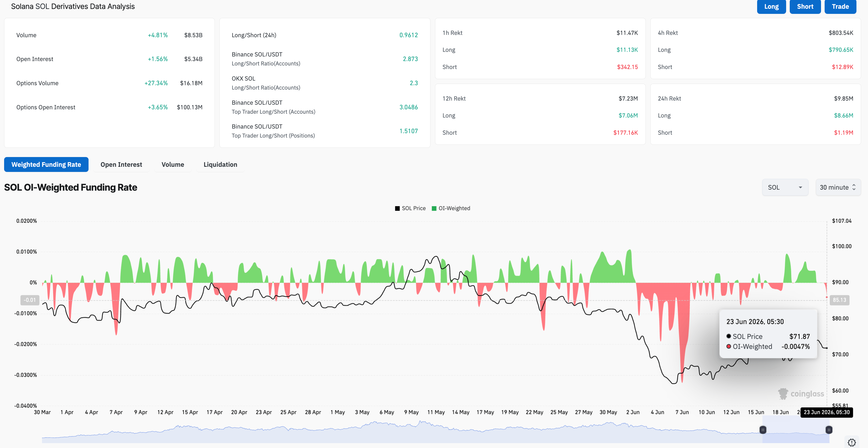Click the settings gear icon below the chart
This screenshot has width=868, height=448.
click(852, 442)
